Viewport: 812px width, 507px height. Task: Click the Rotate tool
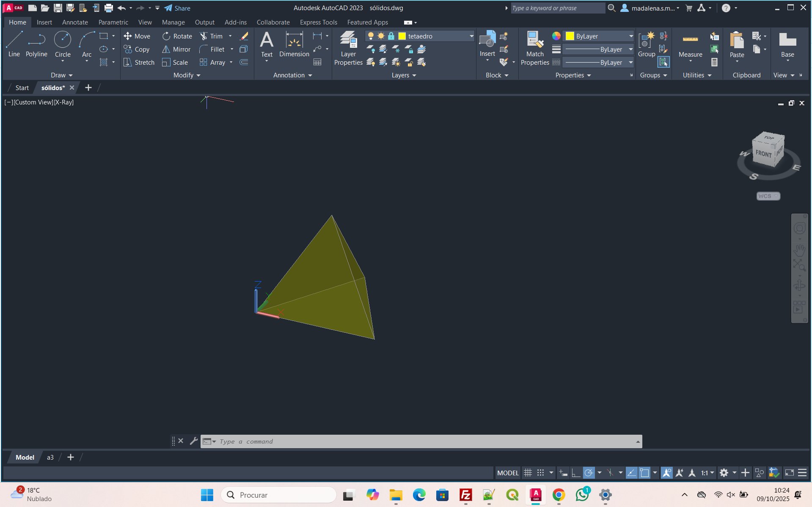point(177,36)
